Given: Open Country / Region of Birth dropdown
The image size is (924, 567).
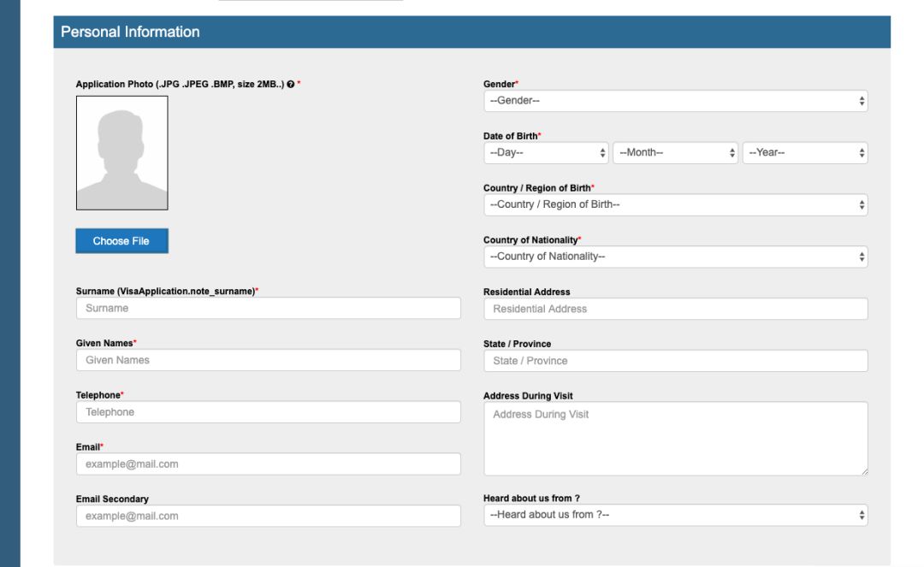Looking at the screenshot, I should click(x=675, y=205).
